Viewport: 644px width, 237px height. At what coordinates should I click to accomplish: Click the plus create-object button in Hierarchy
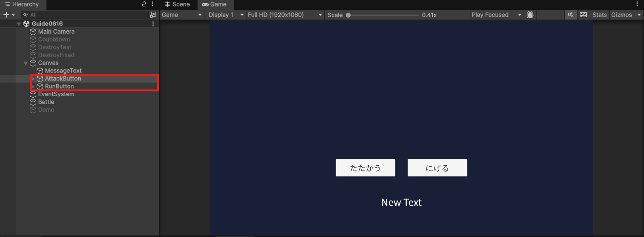coord(6,15)
